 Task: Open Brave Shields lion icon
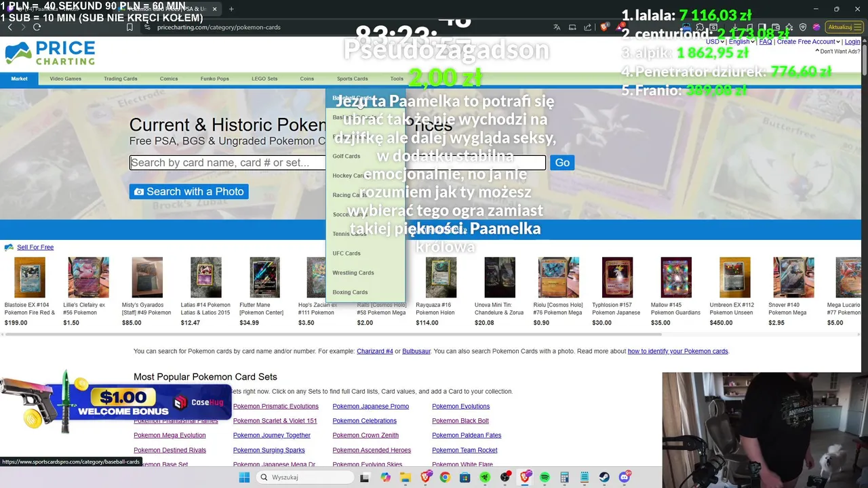[604, 27]
